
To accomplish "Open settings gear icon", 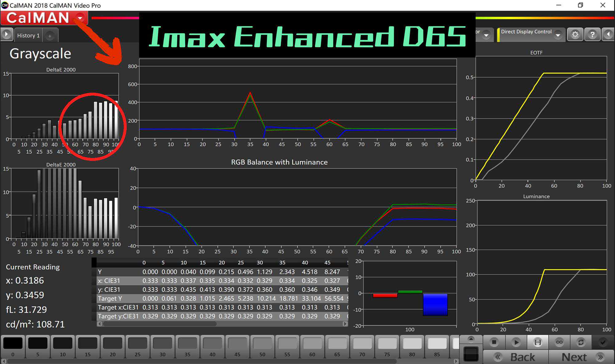I will point(575,34).
